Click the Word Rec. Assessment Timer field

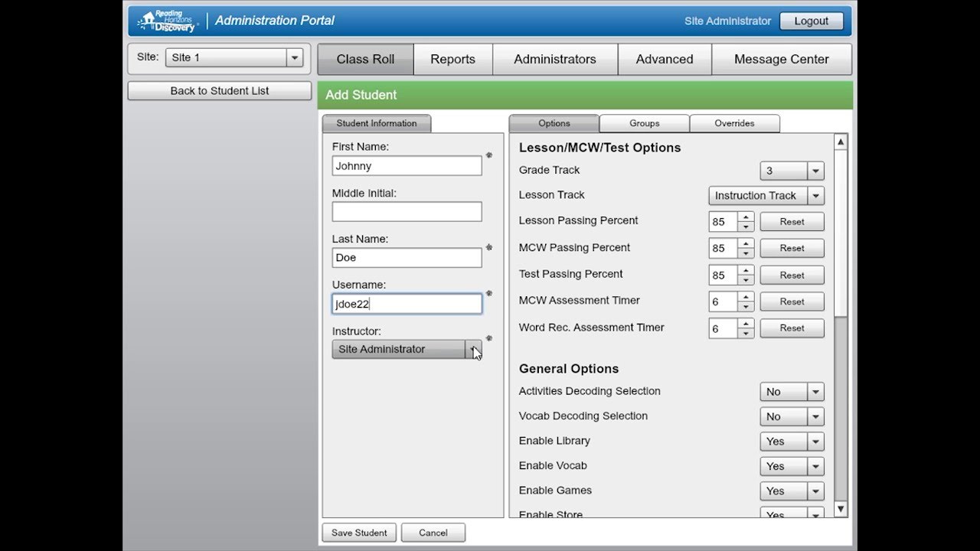(x=723, y=328)
